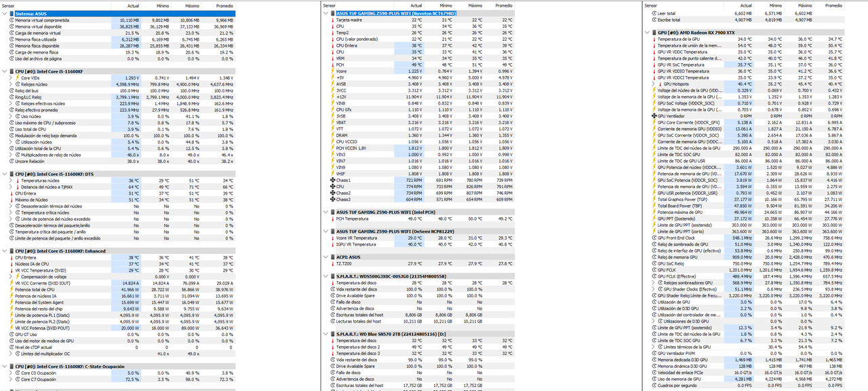This screenshot has height=391, width=868.
Task: Click the lightning icon next to GPU SoC Voltaje
Action: coord(653,103)
